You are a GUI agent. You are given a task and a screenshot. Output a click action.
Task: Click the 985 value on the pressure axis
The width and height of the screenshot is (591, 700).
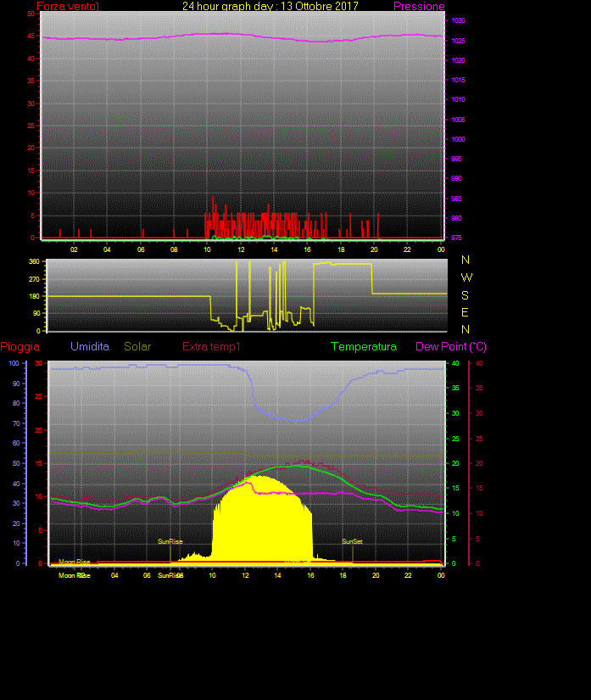[x=456, y=199]
